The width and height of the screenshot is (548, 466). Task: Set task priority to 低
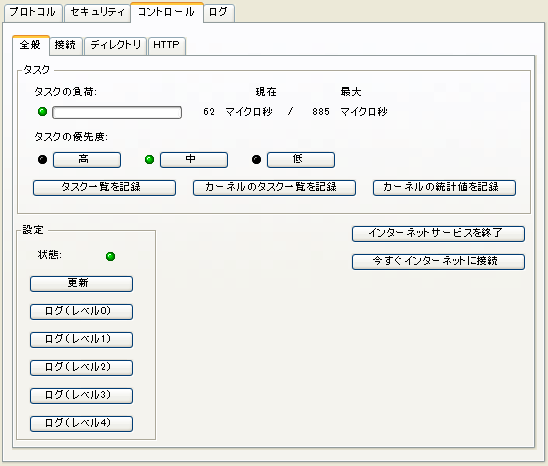(x=301, y=160)
